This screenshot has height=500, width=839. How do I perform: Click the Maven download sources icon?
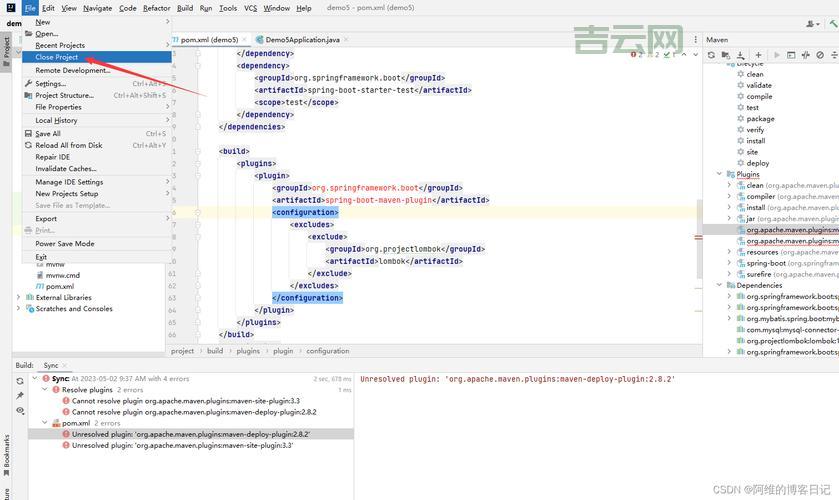[741, 55]
